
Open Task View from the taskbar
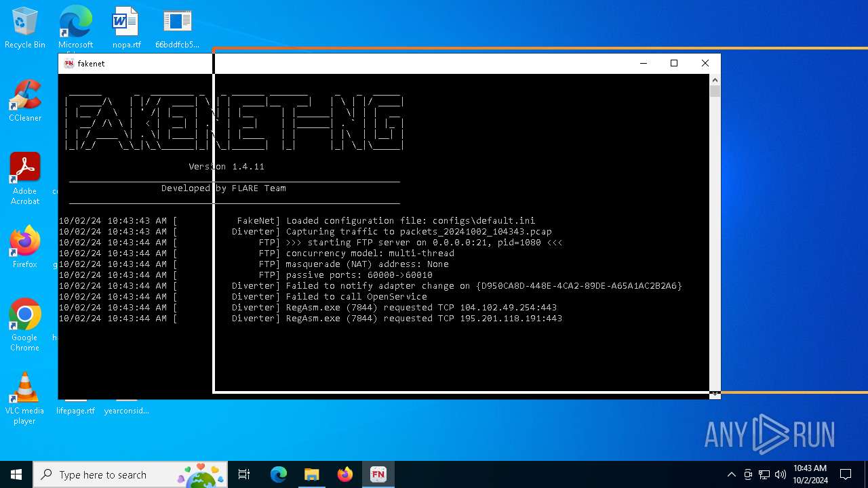pyautogui.click(x=244, y=474)
